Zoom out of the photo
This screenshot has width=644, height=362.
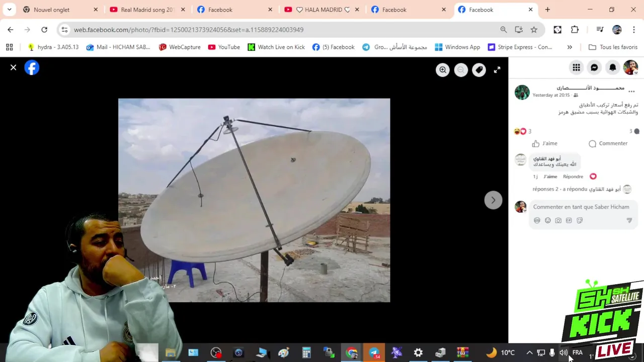461,70
